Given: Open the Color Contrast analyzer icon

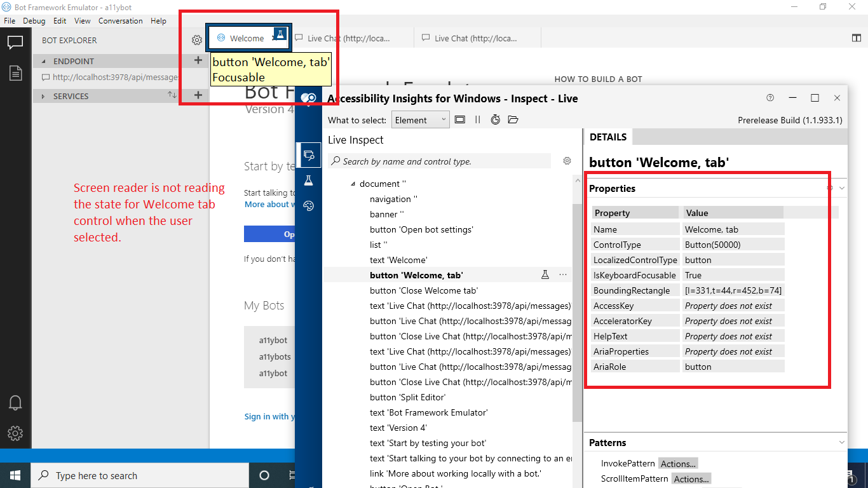Looking at the screenshot, I should pyautogui.click(x=309, y=205).
